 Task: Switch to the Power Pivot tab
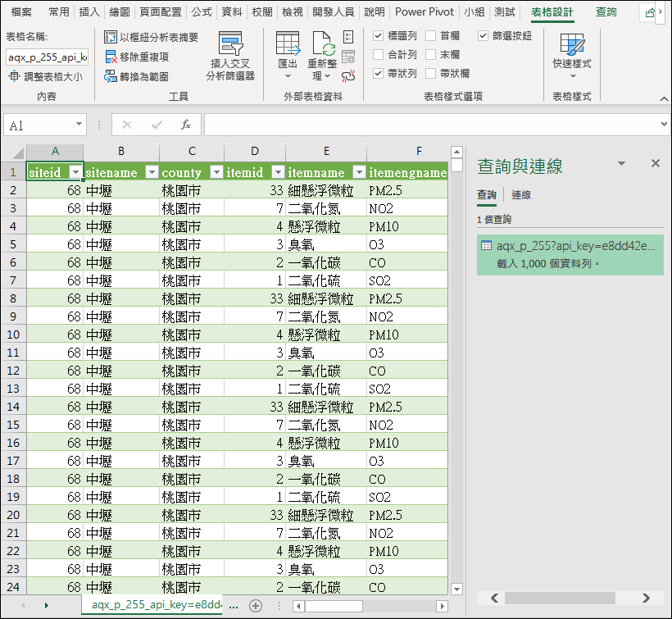[x=425, y=12]
